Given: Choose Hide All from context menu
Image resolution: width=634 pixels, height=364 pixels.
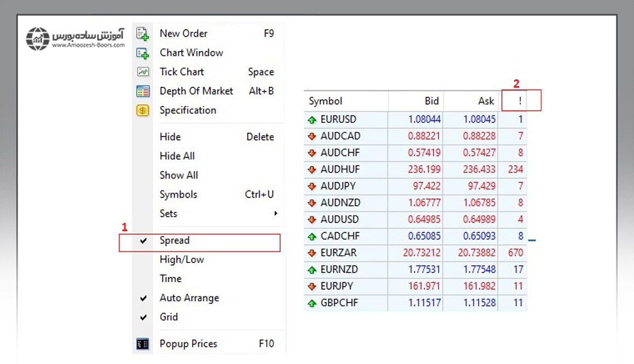Looking at the screenshot, I should click(177, 156).
